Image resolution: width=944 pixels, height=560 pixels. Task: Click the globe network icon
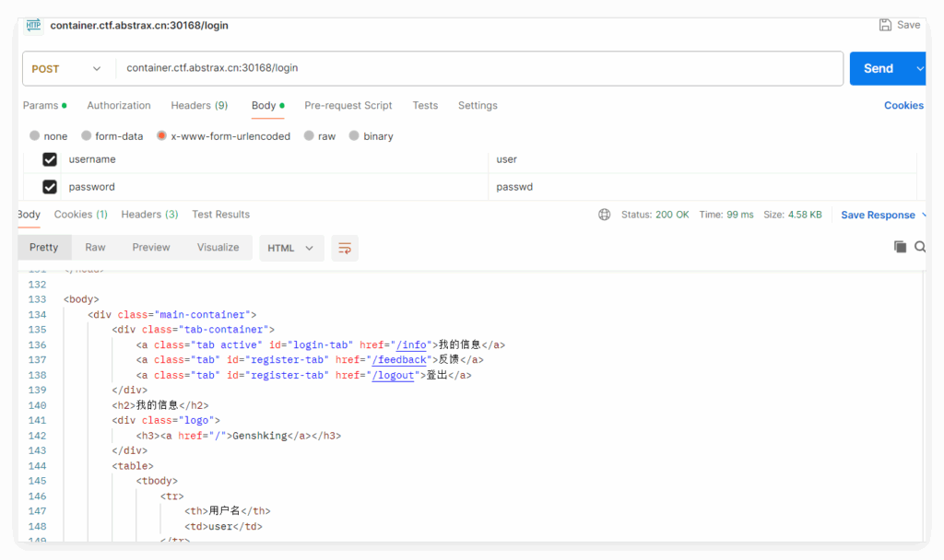(604, 215)
